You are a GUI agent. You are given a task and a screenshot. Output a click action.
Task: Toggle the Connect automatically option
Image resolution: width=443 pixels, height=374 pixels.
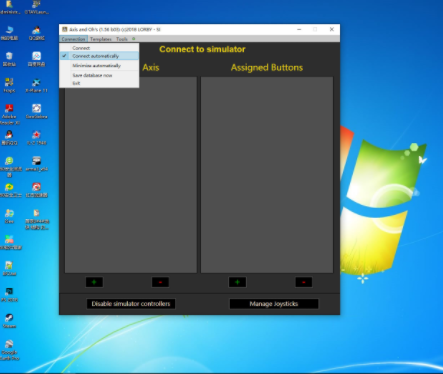click(x=99, y=56)
